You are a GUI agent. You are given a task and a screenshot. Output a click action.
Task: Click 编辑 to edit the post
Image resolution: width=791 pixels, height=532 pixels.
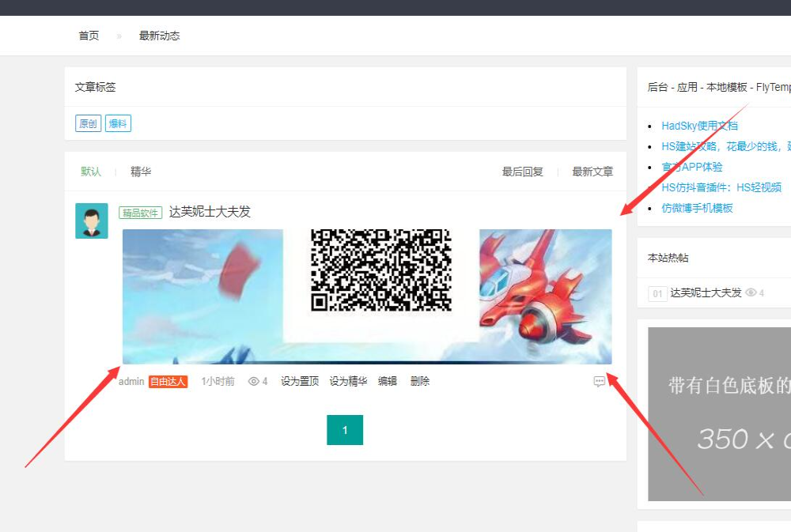tap(388, 382)
